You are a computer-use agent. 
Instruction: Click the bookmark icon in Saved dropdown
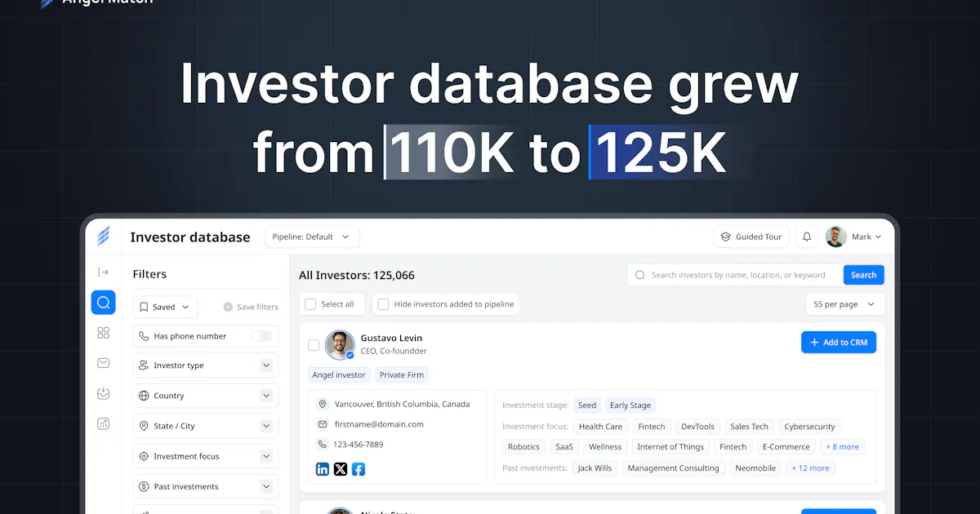[x=144, y=307]
